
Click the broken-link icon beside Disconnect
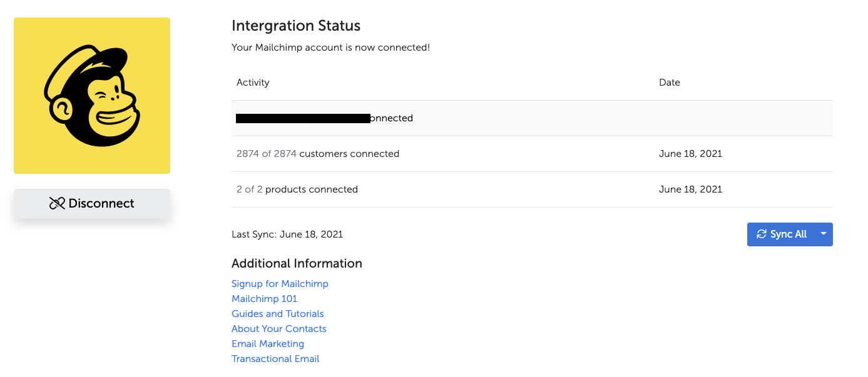point(57,203)
